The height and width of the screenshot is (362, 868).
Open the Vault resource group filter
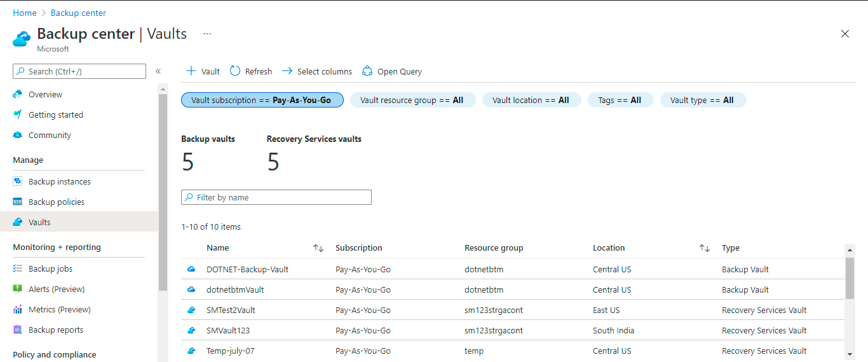[x=412, y=100]
